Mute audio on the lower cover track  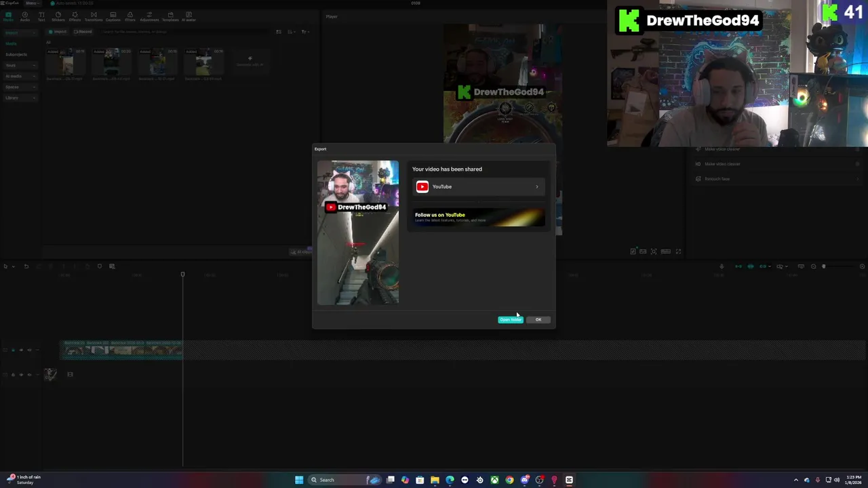29,375
